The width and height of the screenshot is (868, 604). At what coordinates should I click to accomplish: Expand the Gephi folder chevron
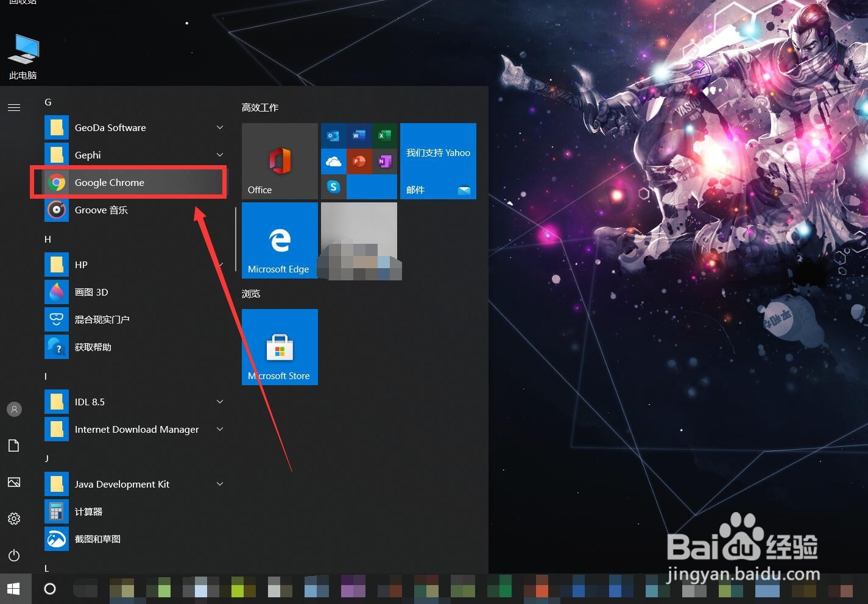click(x=220, y=155)
